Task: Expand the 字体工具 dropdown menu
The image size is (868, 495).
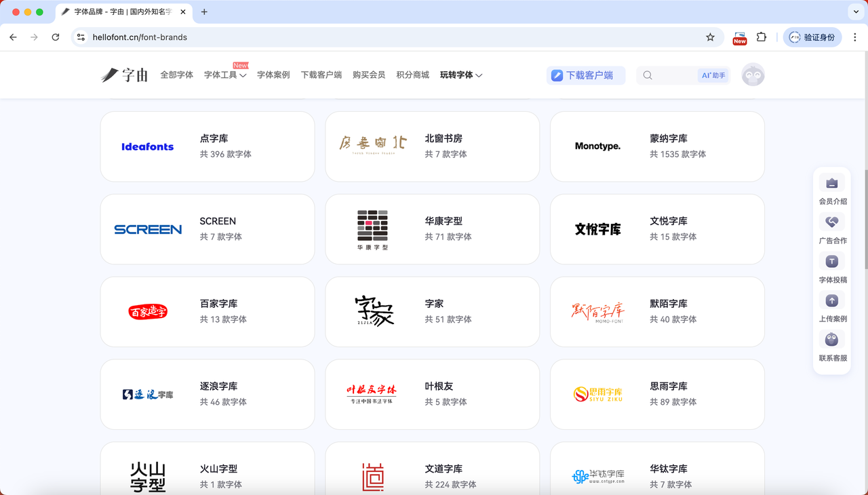Action: click(224, 75)
